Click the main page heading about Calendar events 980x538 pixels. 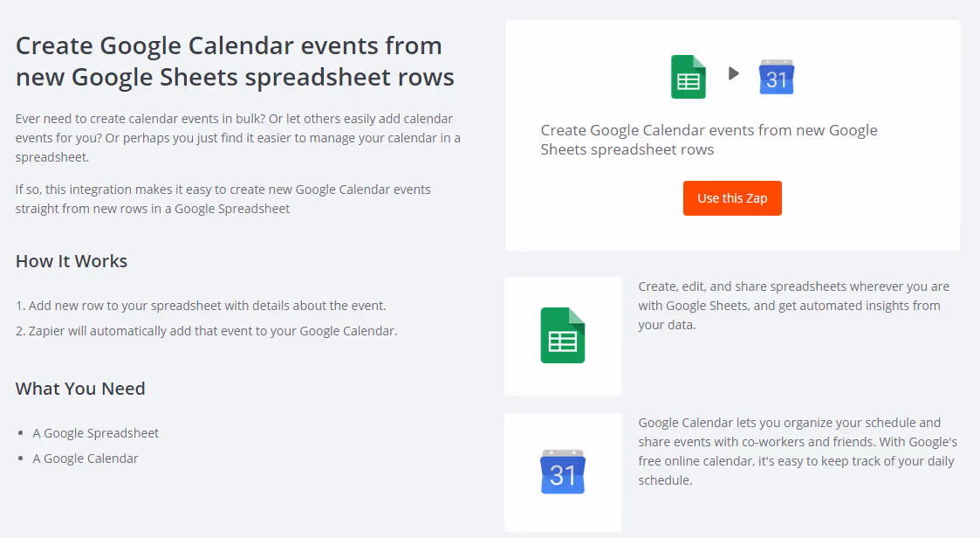click(x=235, y=61)
